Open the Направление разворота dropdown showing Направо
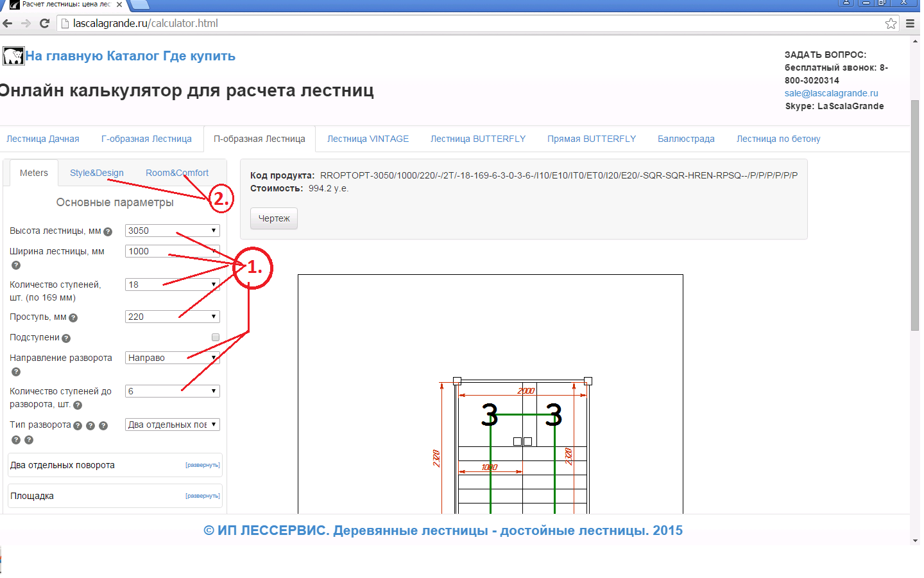 coord(173,358)
